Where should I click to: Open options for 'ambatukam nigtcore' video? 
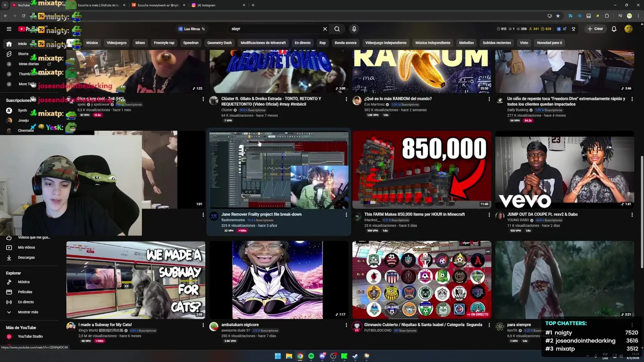point(346,325)
